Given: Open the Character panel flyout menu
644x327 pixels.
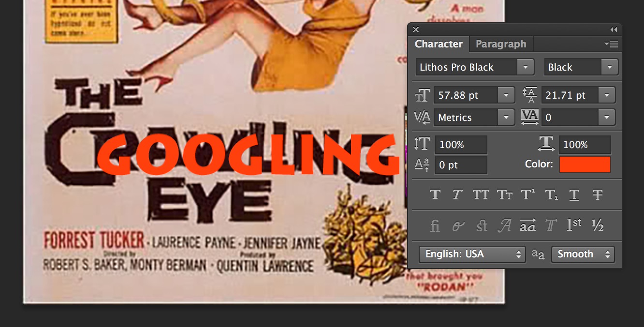Looking at the screenshot, I should click(612, 44).
